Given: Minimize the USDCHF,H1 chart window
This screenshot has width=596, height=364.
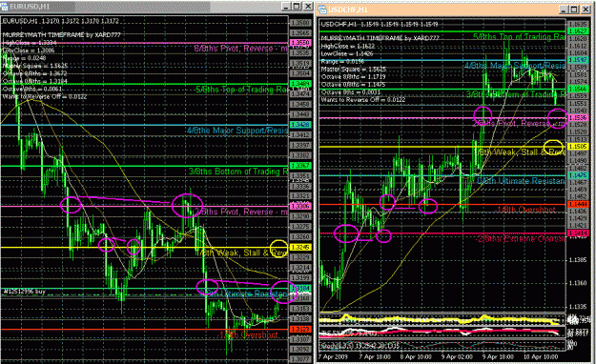Looking at the screenshot, I should tap(564, 10).
